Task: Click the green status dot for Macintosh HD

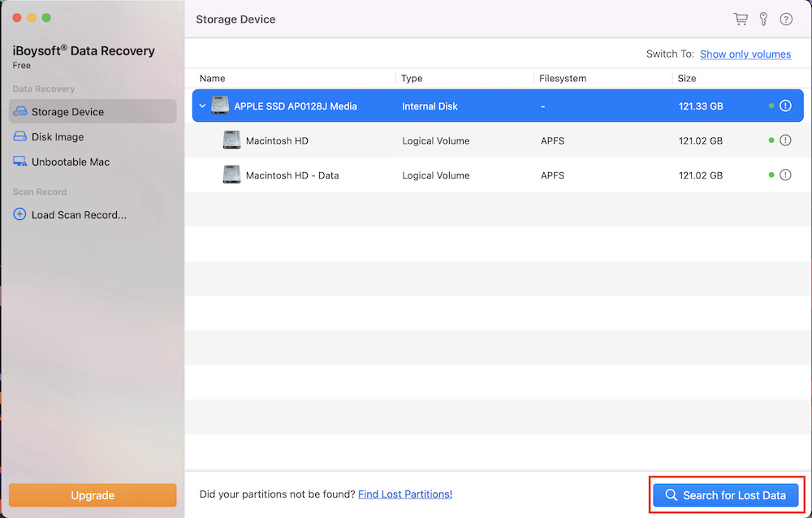Action: 771,140
